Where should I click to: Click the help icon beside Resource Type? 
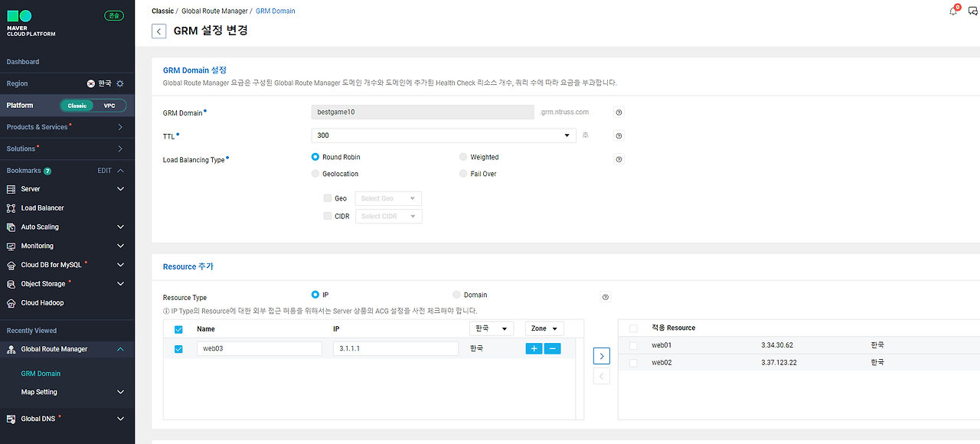pyautogui.click(x=606, y=296)
